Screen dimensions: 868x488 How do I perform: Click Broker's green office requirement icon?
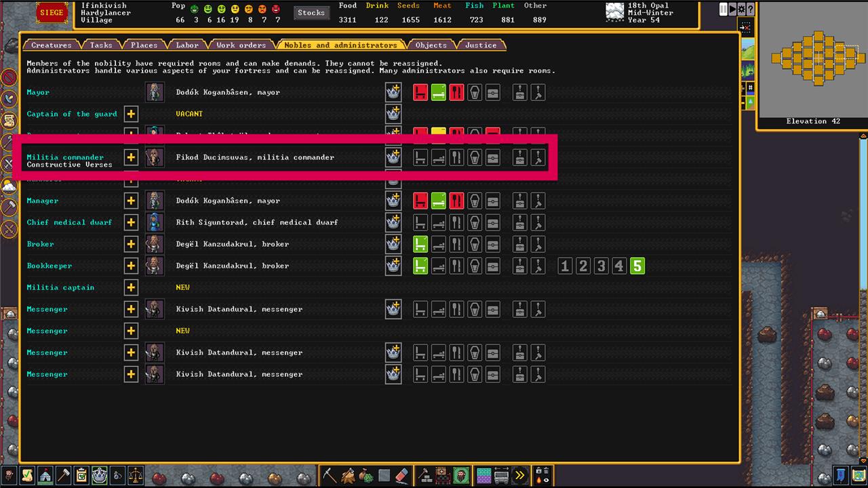(420, 244)
